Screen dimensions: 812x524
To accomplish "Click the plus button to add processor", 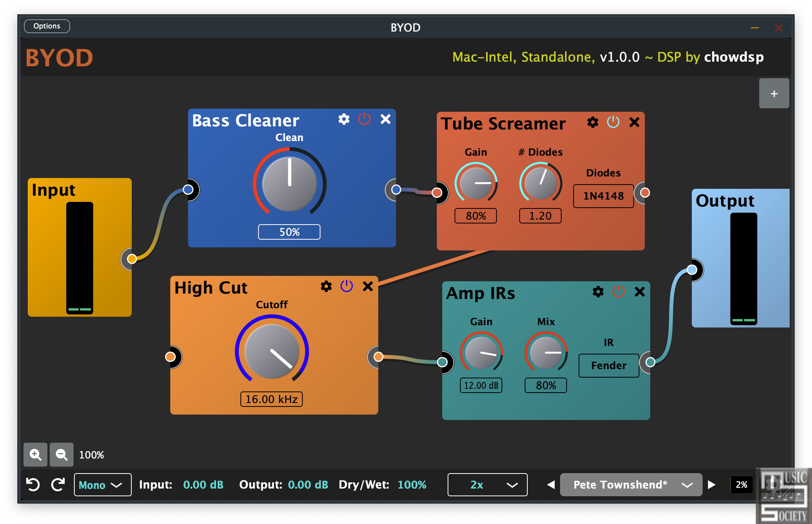I will click(x=774, y=94).
